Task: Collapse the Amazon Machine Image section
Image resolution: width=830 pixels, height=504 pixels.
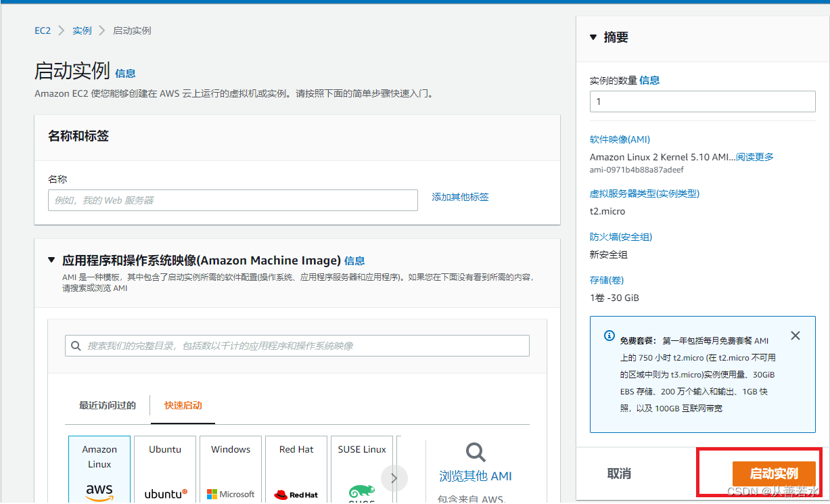Action: (x=51, y=259)
